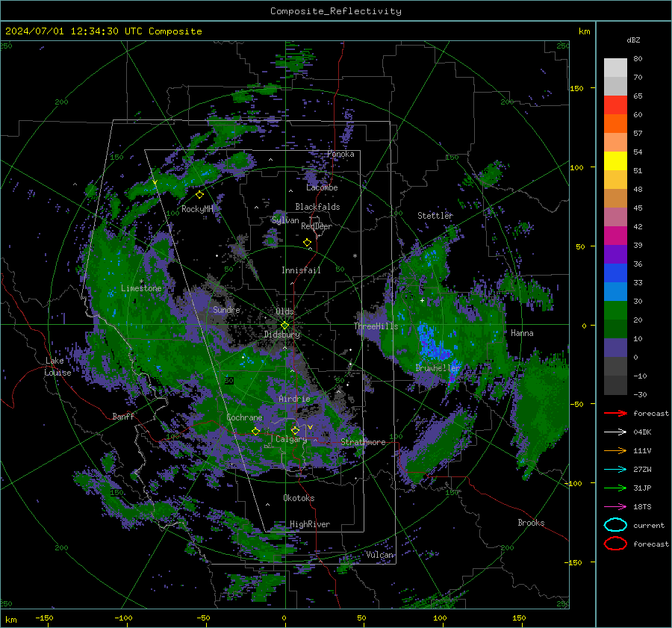Pick the red 65 dBZ swatch
The height and width of the screenshot is (628, 672).
pos(615,105)
